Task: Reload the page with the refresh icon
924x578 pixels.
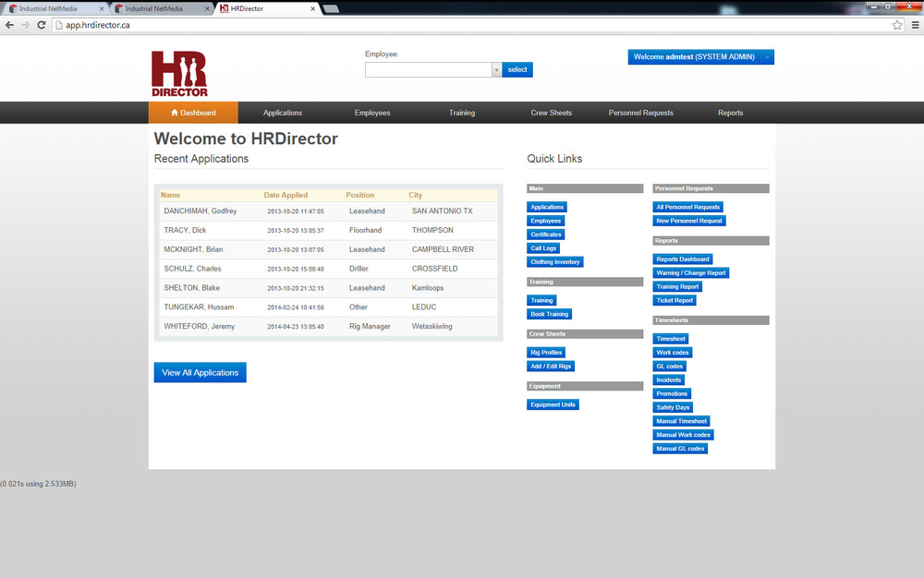Action: tap(42, 25)
